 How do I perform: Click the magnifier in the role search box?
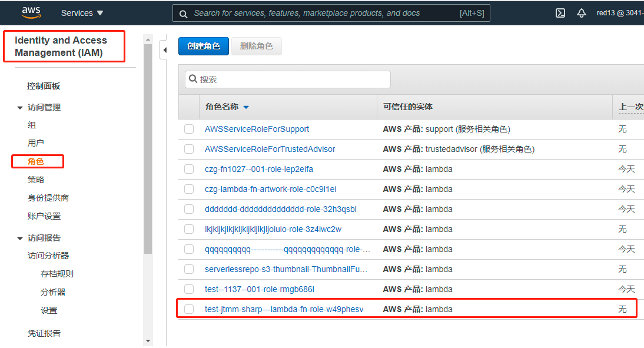click(x=193, y=79)
